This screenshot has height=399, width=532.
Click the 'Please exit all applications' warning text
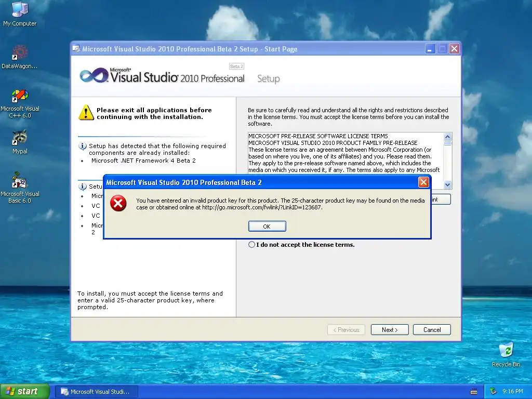tap(154, 113)
